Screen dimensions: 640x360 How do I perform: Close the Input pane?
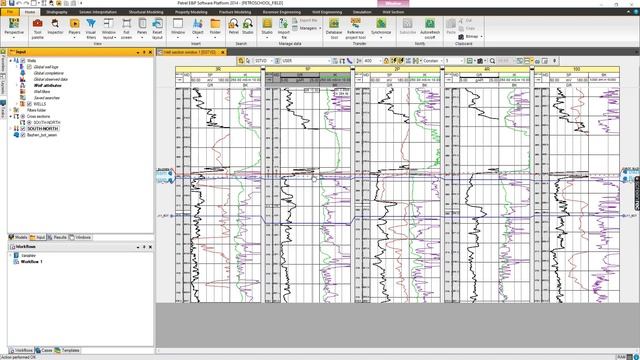[150, 52]
